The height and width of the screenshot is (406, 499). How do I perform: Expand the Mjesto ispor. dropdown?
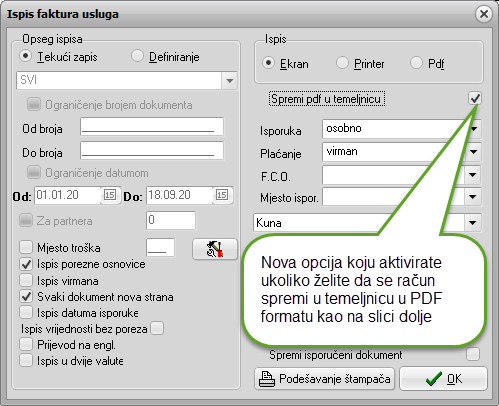(x=472, y=197)
